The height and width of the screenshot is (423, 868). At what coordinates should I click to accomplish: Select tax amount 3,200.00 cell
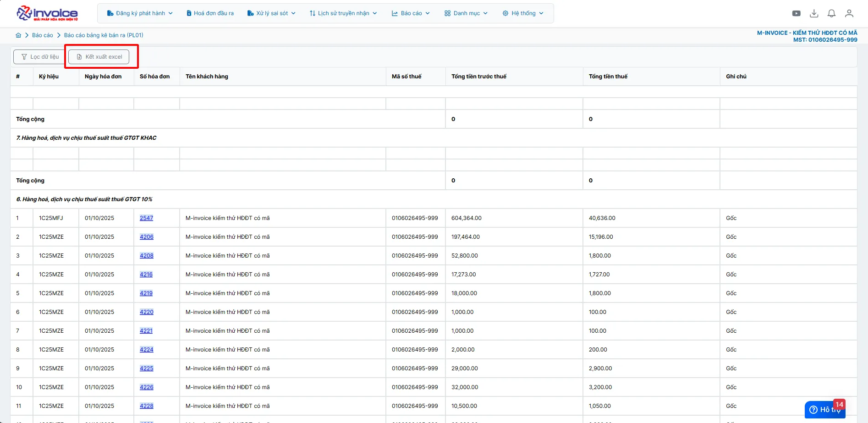point(651,387)
